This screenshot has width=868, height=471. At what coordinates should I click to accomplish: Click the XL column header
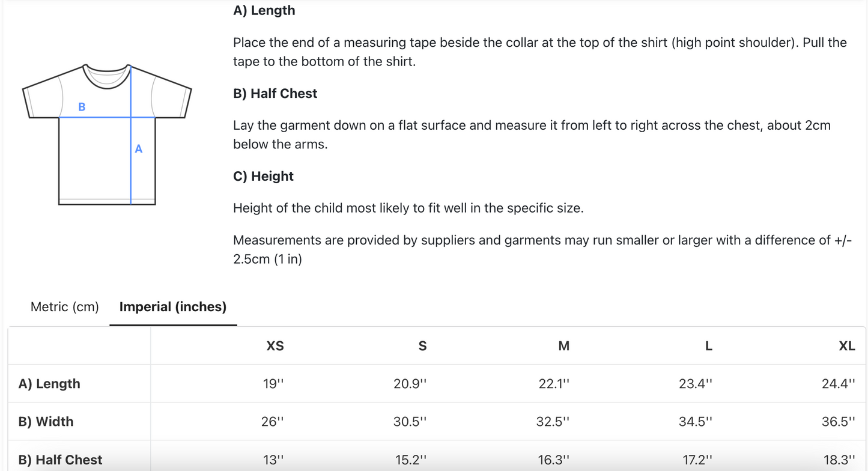click(x=846, y=346)
